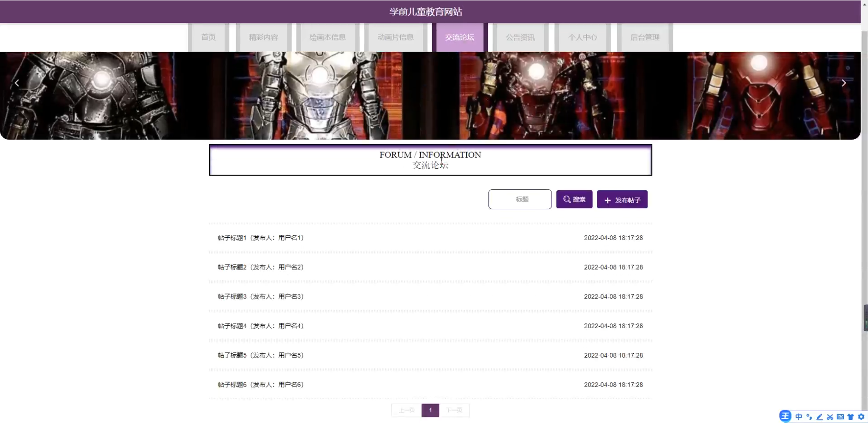Open the 动画片信息 tab
This screenshot has height=423, width=868.
point(395,37)
